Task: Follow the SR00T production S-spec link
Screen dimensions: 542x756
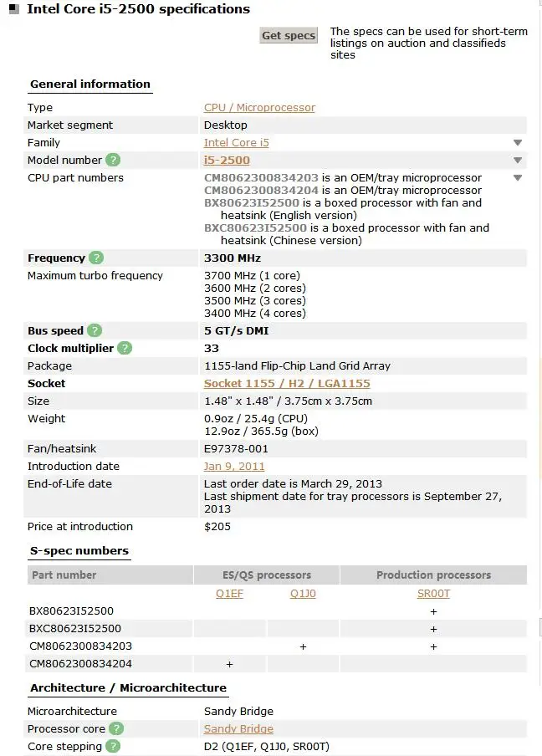Action: pos(433,594)
